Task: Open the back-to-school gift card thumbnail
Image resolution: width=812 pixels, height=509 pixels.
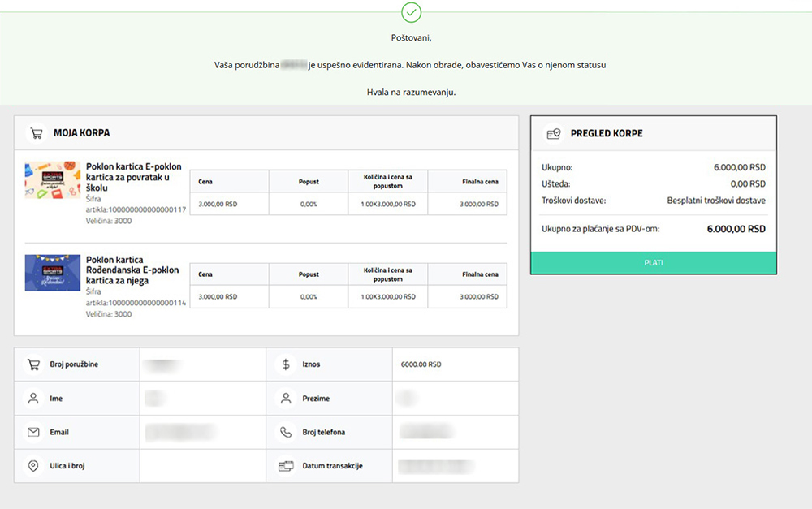Action: [53, 179]
